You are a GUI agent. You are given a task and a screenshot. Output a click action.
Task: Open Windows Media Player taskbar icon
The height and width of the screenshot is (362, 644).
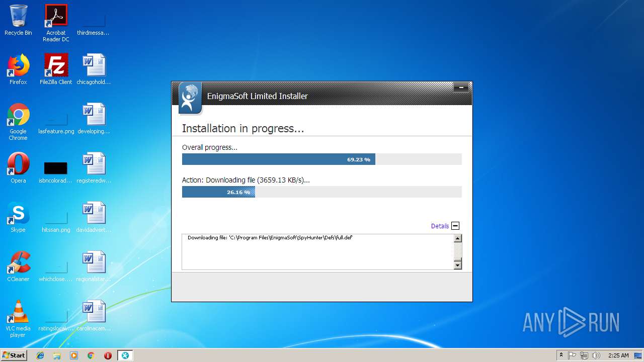click(x=74, y=355)
